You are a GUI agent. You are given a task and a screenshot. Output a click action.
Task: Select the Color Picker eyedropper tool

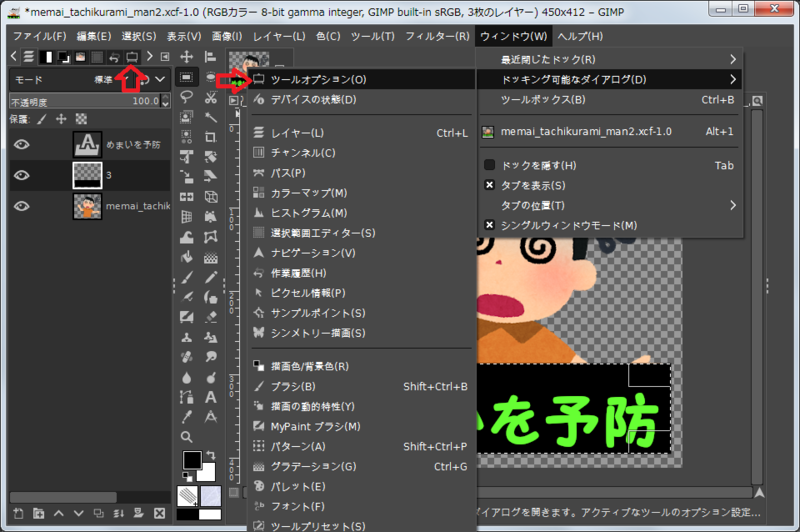186,417
